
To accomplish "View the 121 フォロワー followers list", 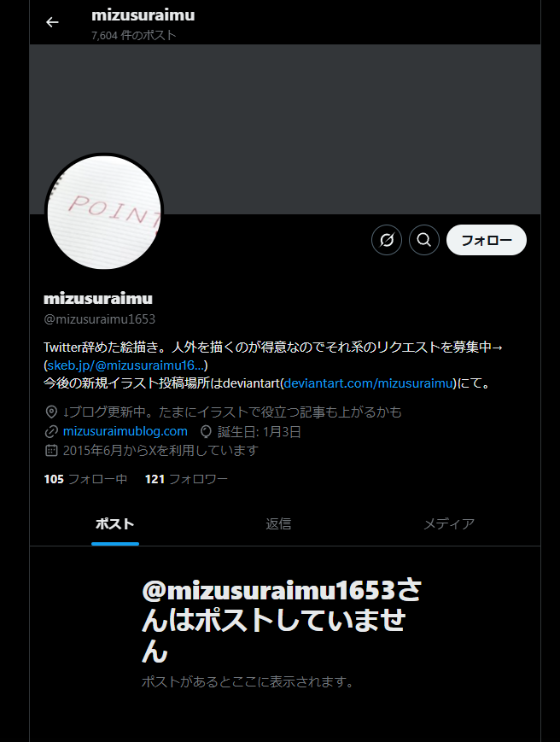I will pos(186,479).
